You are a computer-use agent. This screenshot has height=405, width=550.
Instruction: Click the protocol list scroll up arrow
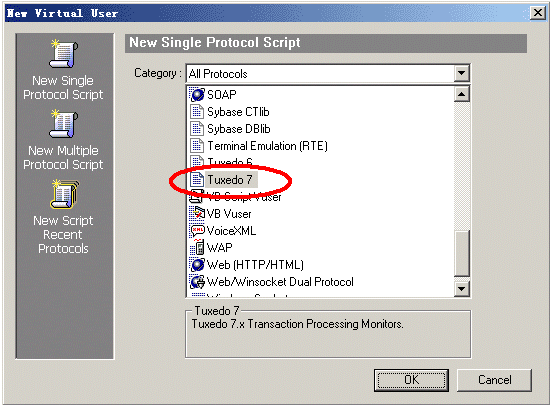[x=462, y=94]
